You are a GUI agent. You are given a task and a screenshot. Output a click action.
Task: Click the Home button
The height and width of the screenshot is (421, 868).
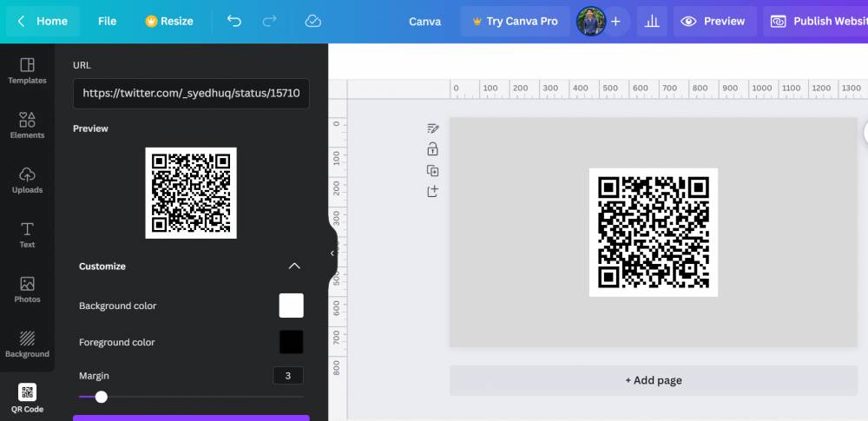[43, 21]
